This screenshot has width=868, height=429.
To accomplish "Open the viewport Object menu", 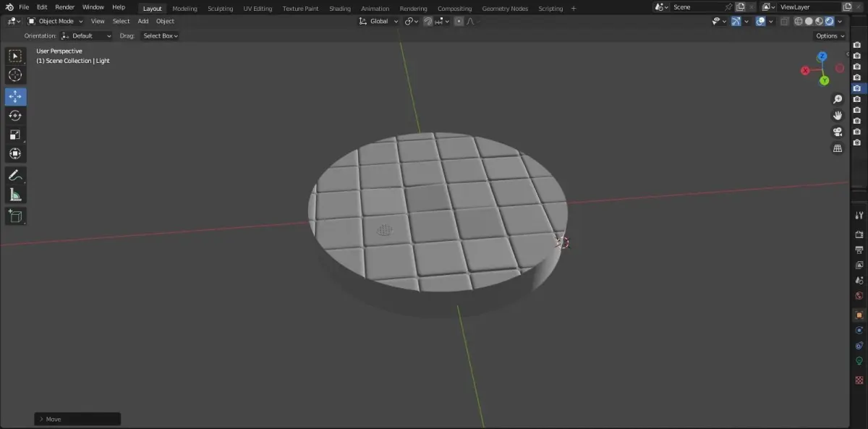I will tap(165, 21).
